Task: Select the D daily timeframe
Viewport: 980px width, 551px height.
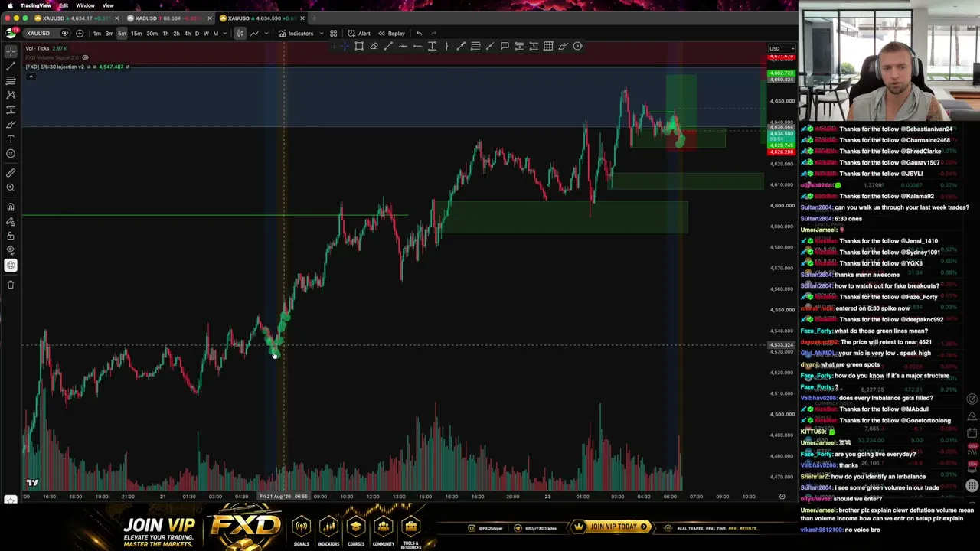Action: pyautogui.click(x=197, y=34)
